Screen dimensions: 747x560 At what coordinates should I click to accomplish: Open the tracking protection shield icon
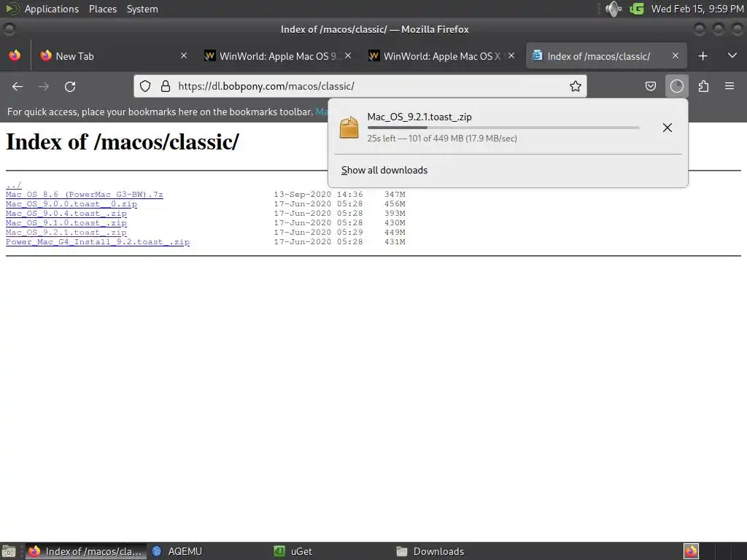pyautogui.click(x=145, y=86)
